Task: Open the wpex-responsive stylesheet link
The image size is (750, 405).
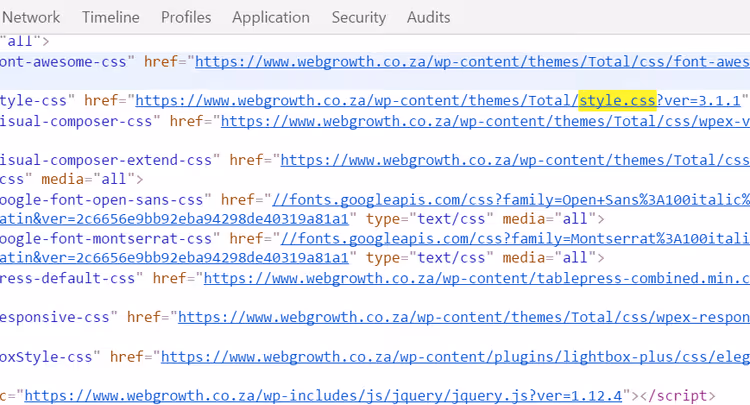Action: [x=464, y=317]
